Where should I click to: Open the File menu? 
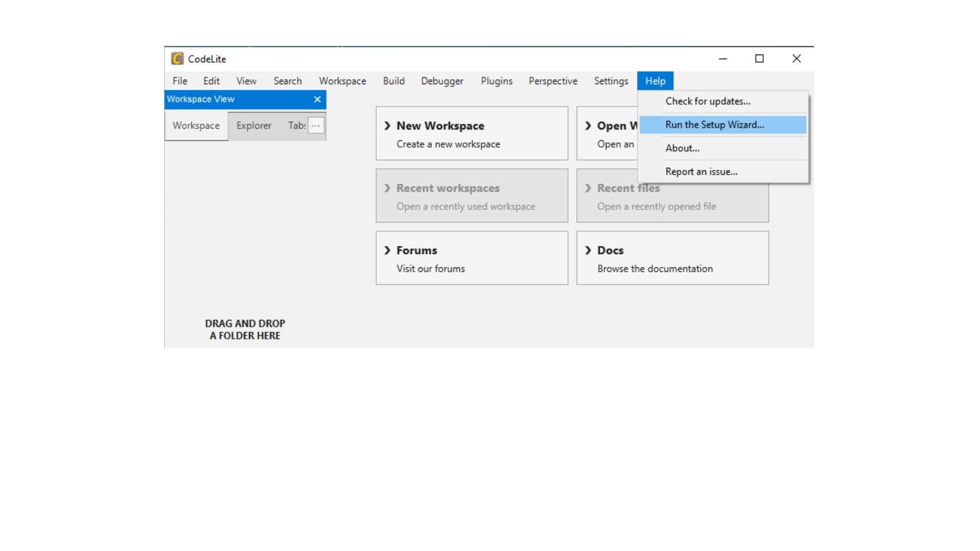point(180,81)
